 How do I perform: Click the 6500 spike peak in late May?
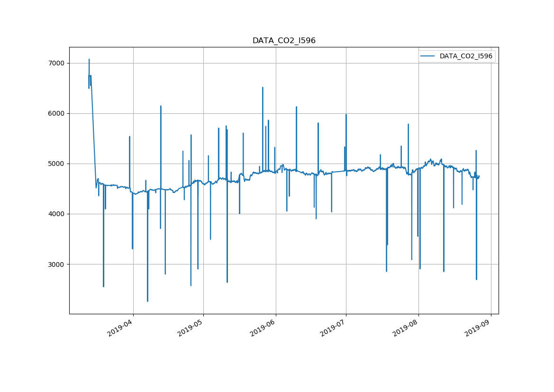pyautogui.click(x=263, y=88)
